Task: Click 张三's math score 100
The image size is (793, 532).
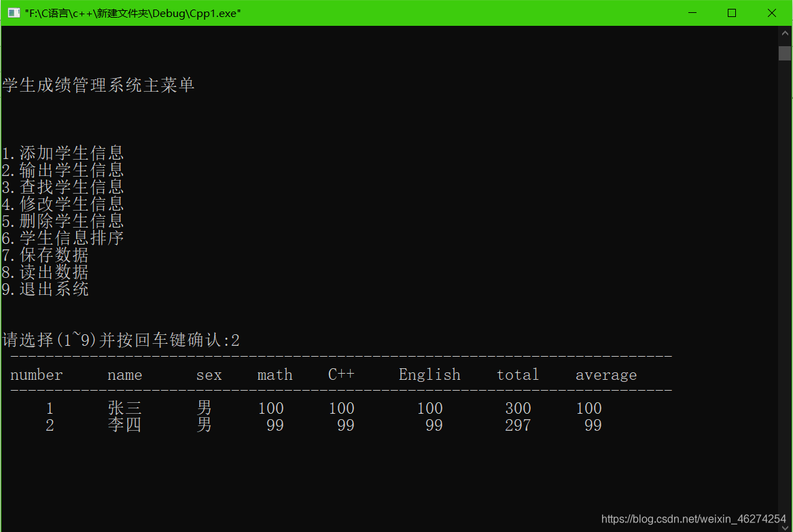Action: click(270, 408)
